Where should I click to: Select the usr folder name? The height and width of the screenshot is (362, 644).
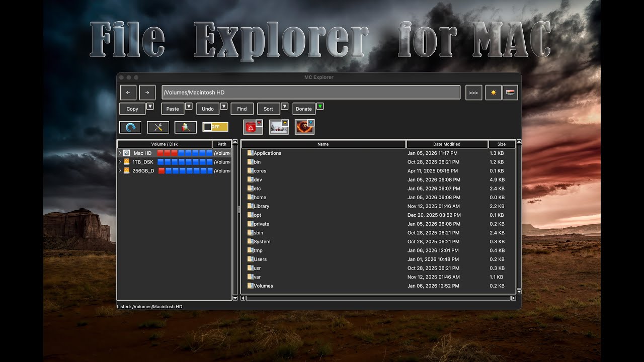point(258,268)
